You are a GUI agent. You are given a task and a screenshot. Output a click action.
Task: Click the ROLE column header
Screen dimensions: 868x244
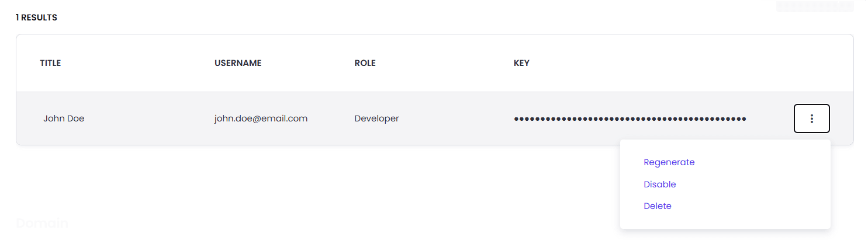pyautogui.click(x=365, y=63)
